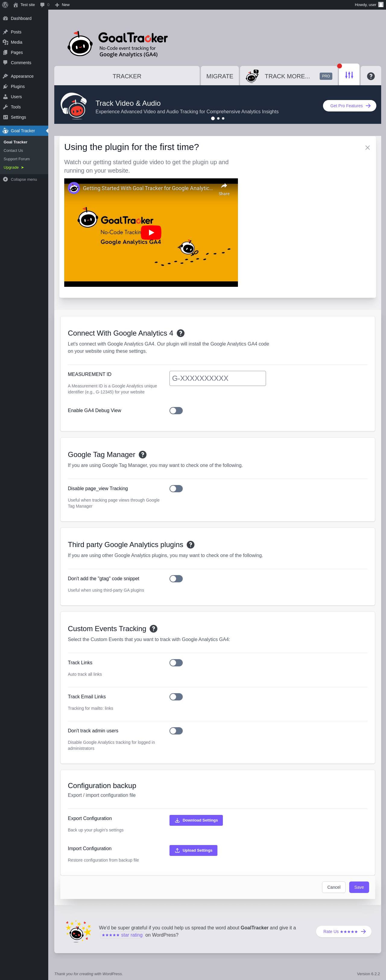
Task: Click help icon beside Custom Events Tracking
Action: [x=153, y=629]
